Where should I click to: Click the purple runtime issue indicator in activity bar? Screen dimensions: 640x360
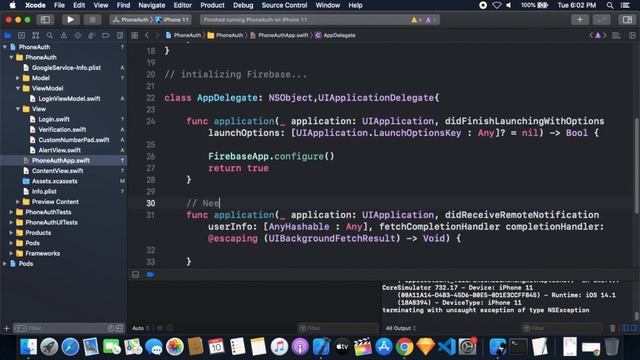(429, 20)
